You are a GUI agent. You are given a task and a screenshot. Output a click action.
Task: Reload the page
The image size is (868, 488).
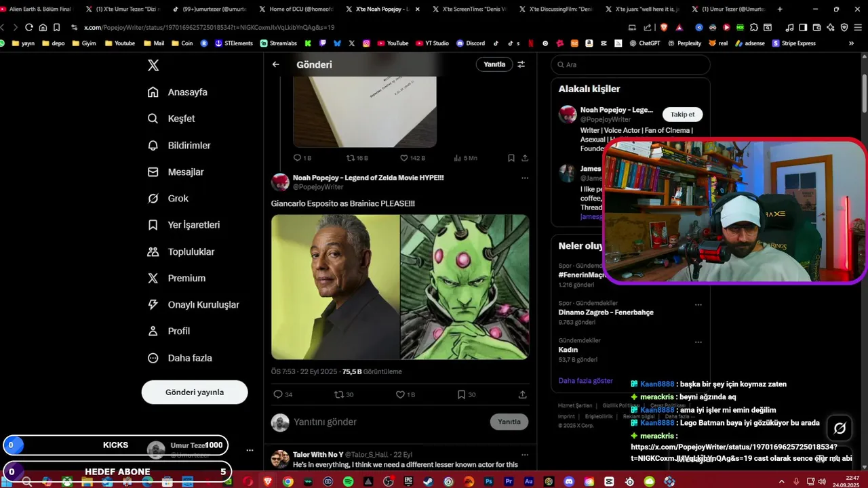click(x=28, y=27)
